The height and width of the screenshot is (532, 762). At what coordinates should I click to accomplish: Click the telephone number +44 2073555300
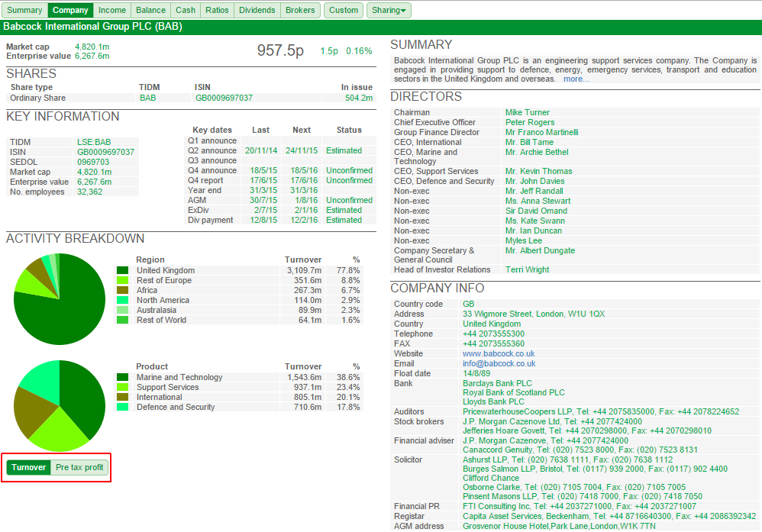coord(493,334)
